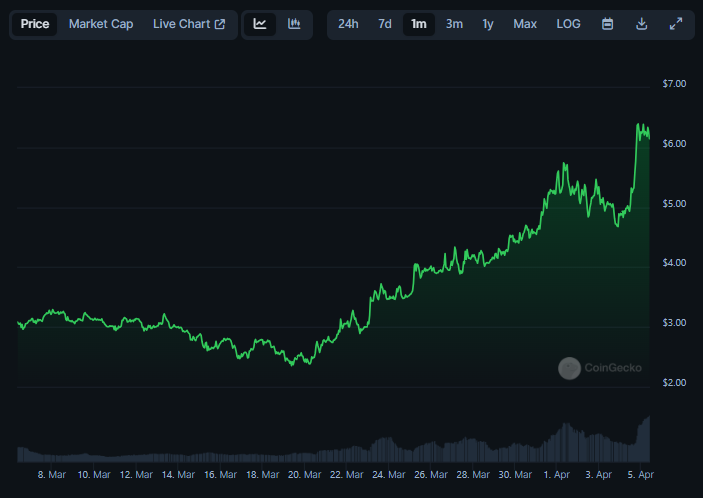
Task: Open the calendar date picker icon
Action: [608, 24]
